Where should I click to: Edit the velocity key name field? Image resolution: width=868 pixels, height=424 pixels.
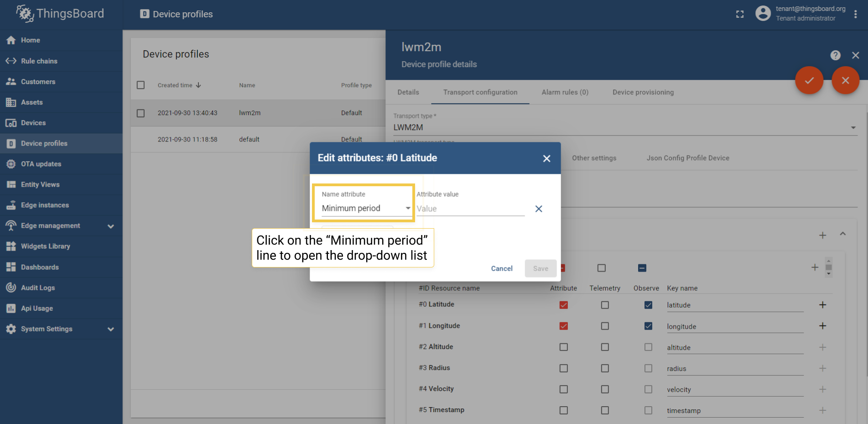735,389
